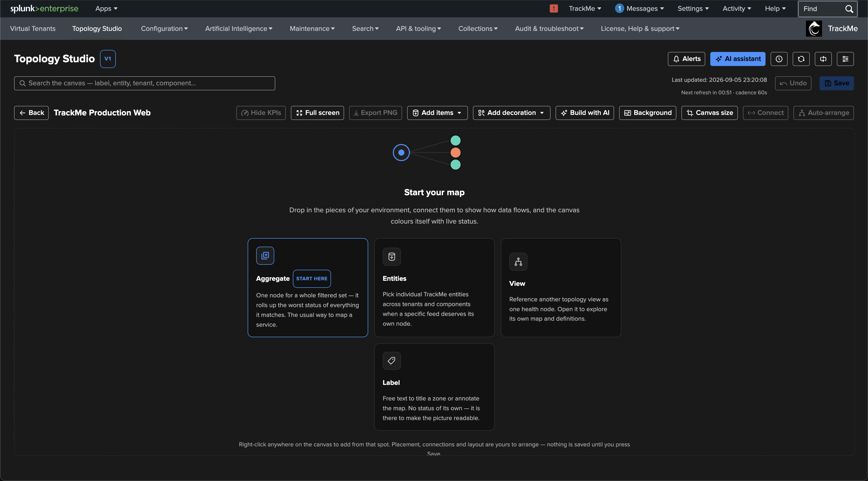Image resolution: width=868 pixels, height=481 pixels.
Task: Open the Activity dropdown
Action: 737,9
